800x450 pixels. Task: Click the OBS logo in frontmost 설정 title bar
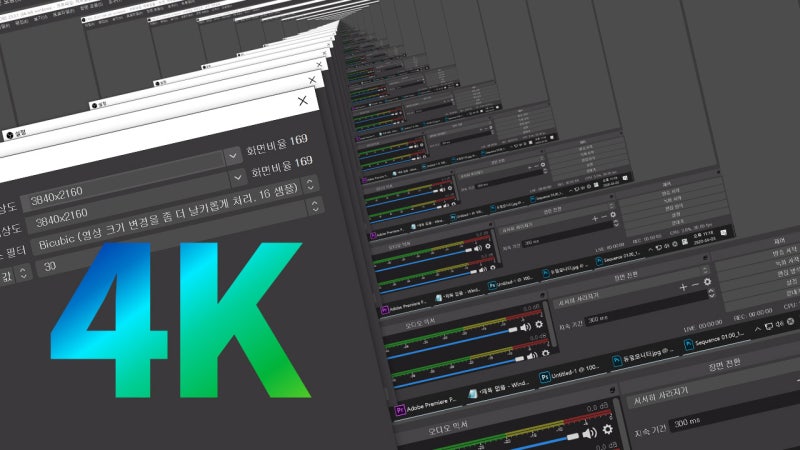pos(10,136)
